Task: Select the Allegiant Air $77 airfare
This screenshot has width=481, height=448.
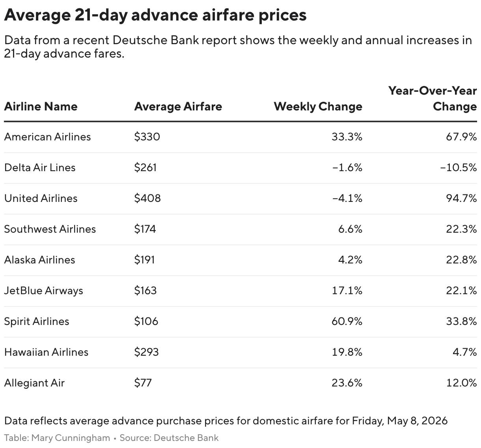Action: point(143,383)
